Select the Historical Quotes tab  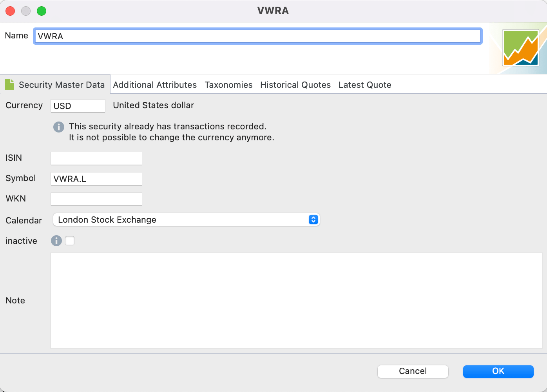[x=295, y=85]
